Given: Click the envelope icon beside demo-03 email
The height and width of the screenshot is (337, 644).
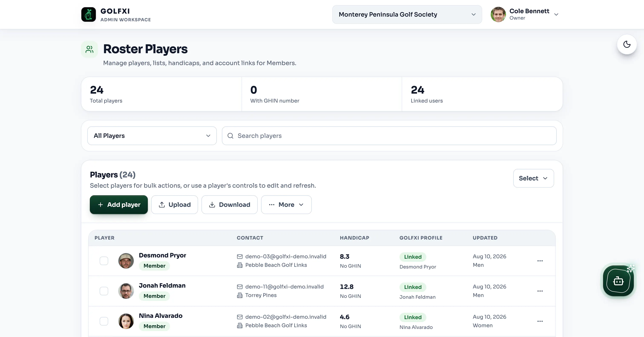Looking at the screenshot, I should [x=240, y=257].
